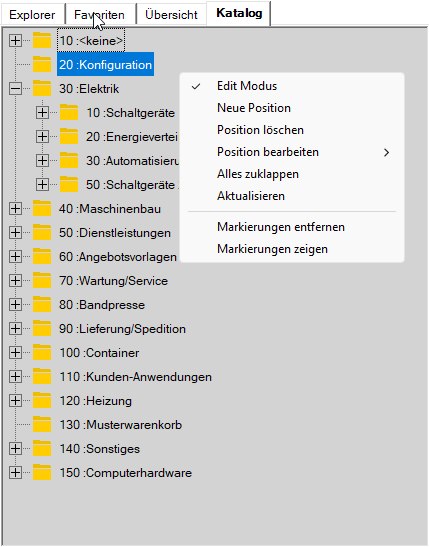Screen dimensions: 429x547
Task: Select folder icon of 100 :Container
Action: (42, 353)
